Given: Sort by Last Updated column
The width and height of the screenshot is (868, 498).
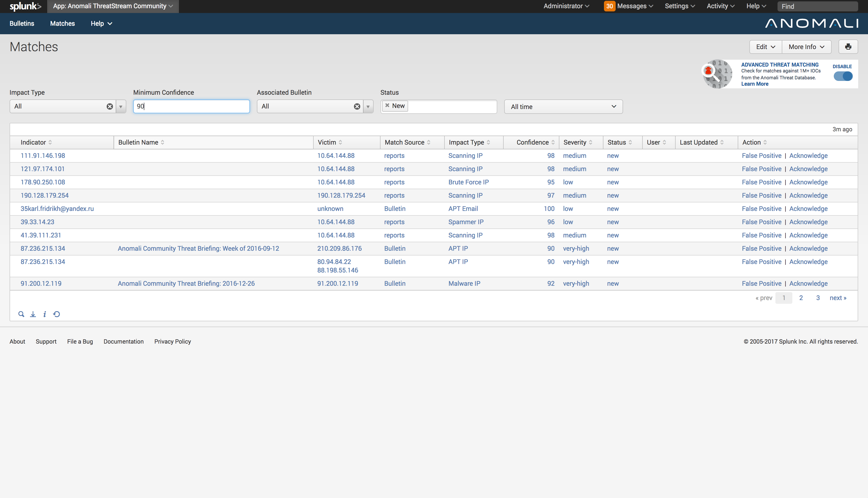Looking at the screenshot, I should coord(701,142).
